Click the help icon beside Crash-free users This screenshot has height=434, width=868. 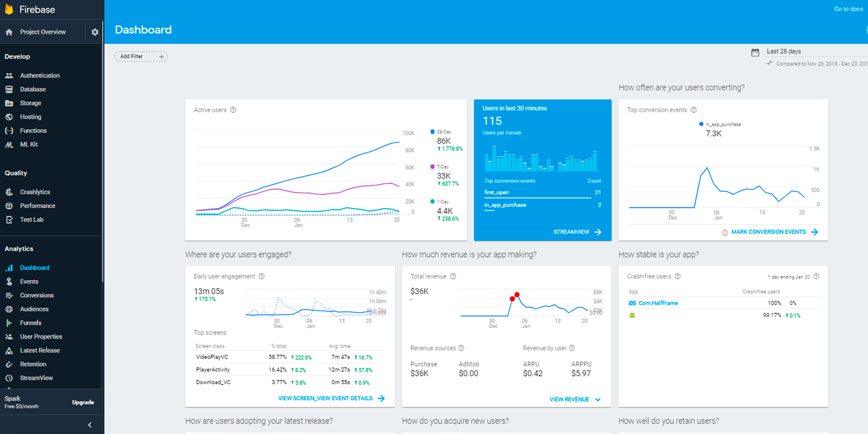678,276
